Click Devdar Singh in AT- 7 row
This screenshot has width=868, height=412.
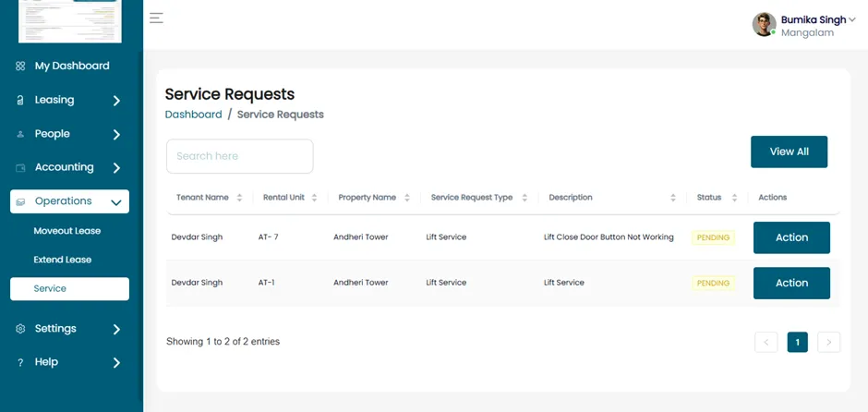tap(197, 237)
